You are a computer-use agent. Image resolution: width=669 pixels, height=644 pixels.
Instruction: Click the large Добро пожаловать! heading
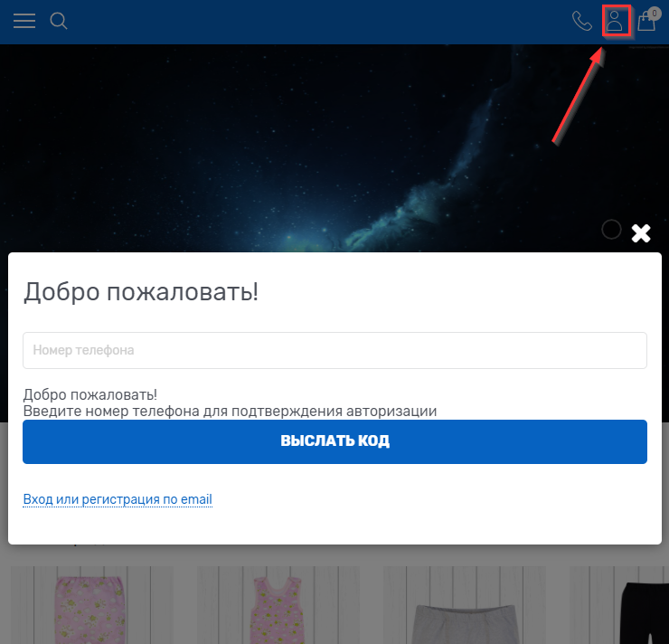click(x=141, y=291)
